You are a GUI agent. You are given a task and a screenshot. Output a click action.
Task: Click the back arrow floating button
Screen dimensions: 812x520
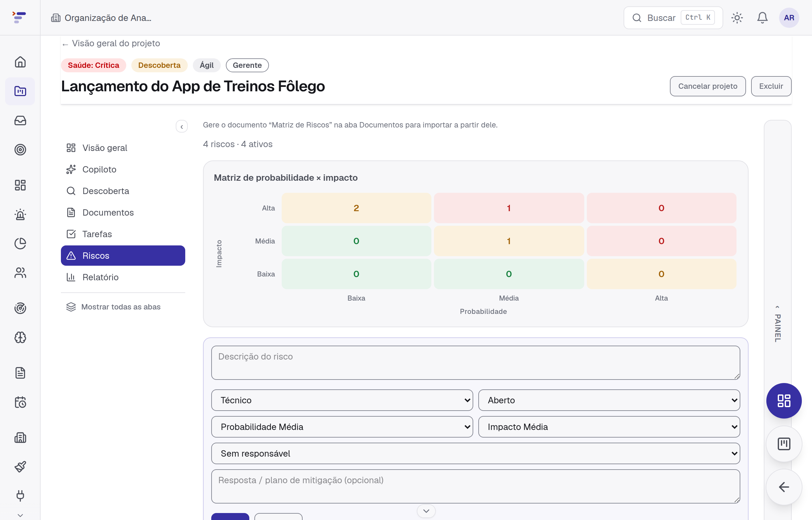tap(784, 487)
